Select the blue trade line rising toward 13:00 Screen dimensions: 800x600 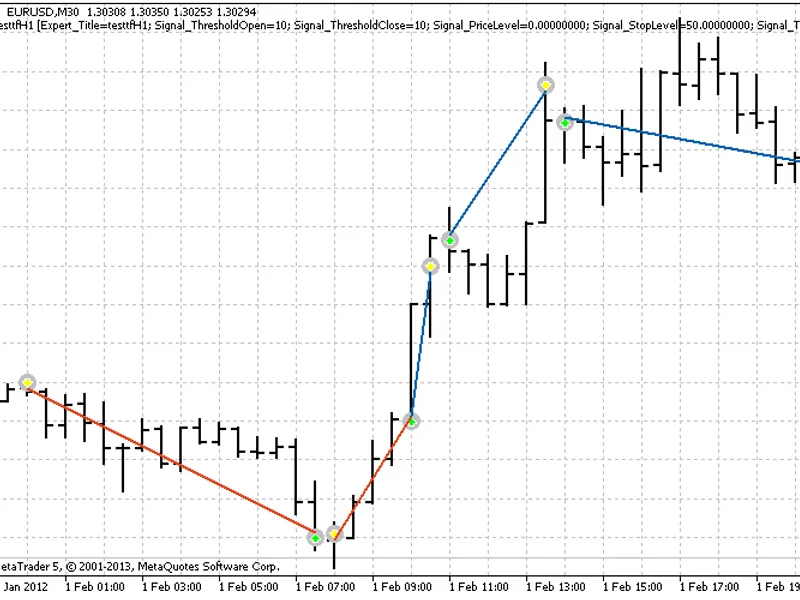tap(497, 162)
